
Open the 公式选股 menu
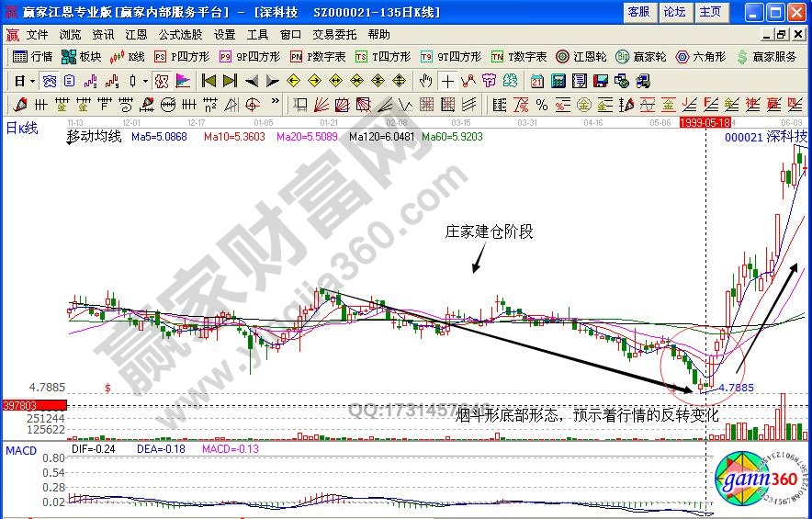[180, 35]
